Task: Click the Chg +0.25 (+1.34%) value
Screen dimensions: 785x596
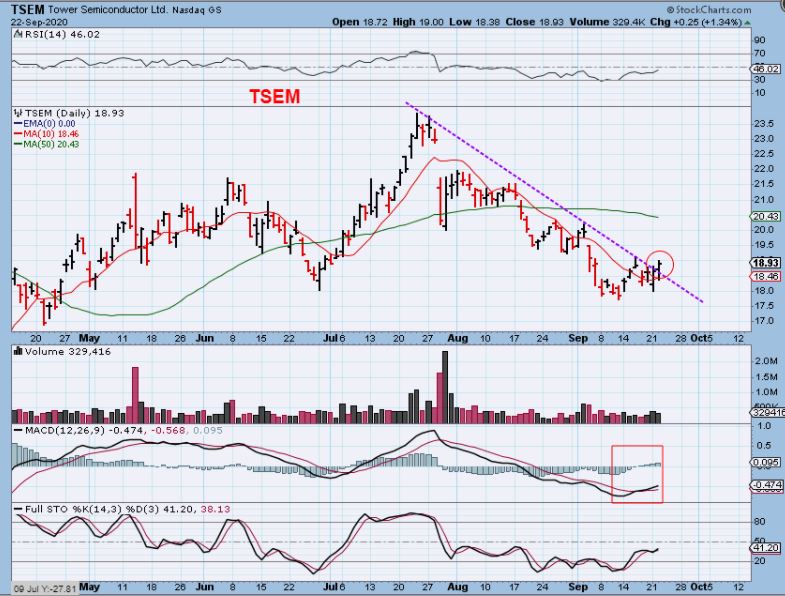Action: point(695,22)
